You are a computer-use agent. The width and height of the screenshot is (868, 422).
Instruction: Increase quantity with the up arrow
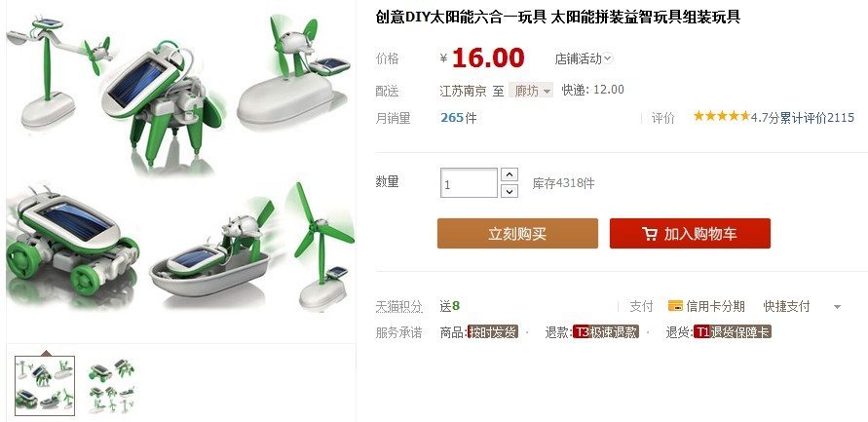click(509, 174)
